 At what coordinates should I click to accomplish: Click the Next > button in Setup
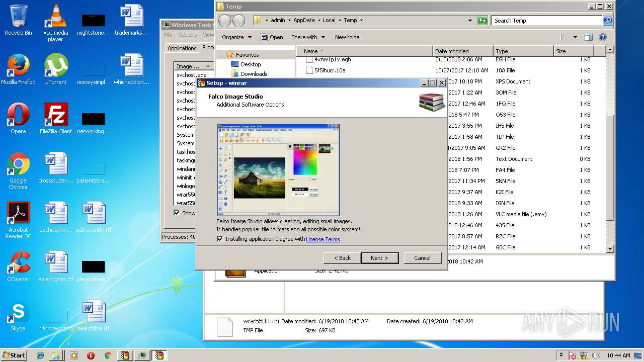point(379,258)
